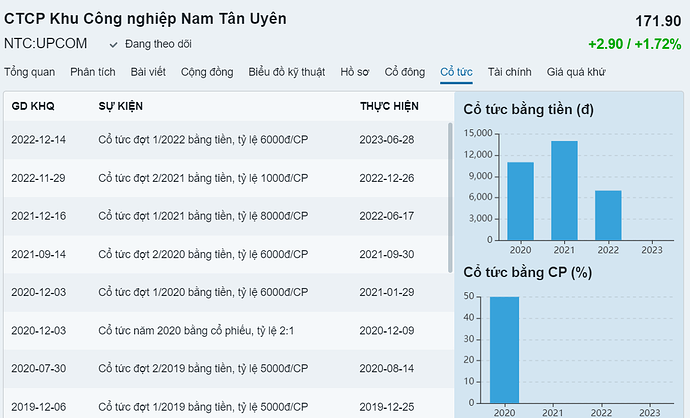Open the Giá quá khứ tab
690x418 pixels.
click(x=576, y=72)
